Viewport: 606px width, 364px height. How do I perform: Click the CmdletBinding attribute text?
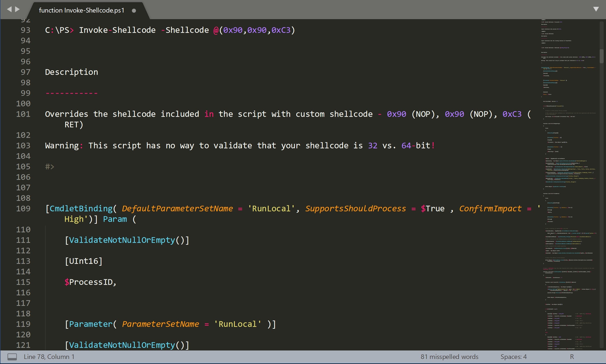(81, 209)
